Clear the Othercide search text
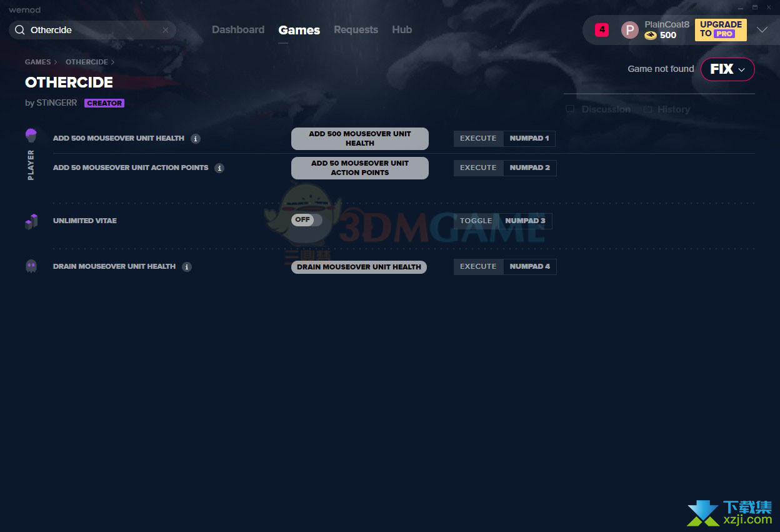 166,30
